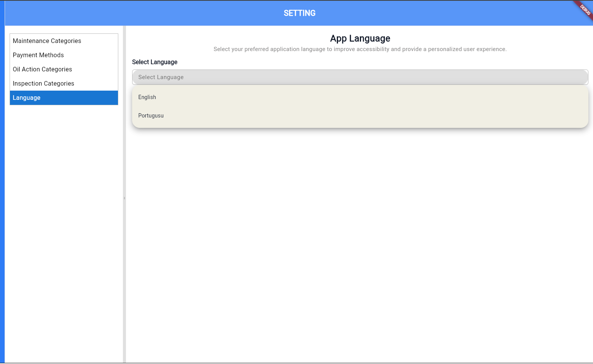Collapse the Select Language dropdown field
Screen dimensions: 593x364
tap(360, 77)
